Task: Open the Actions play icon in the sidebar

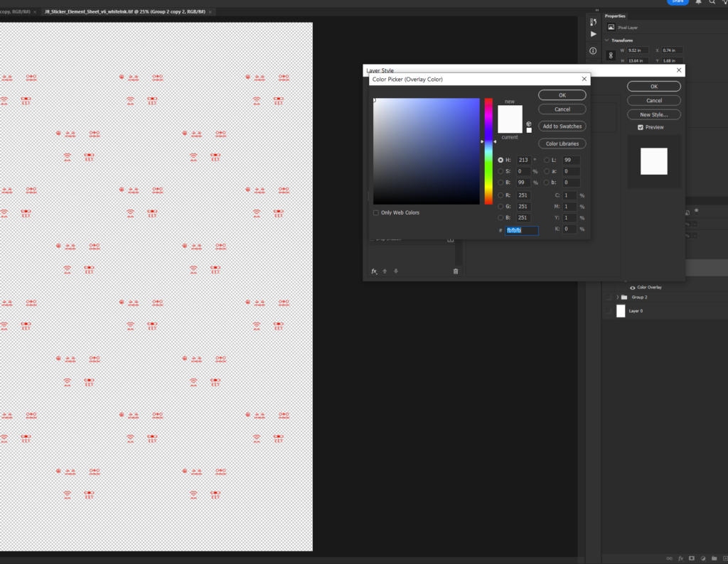Action: [x=593, y=33]
